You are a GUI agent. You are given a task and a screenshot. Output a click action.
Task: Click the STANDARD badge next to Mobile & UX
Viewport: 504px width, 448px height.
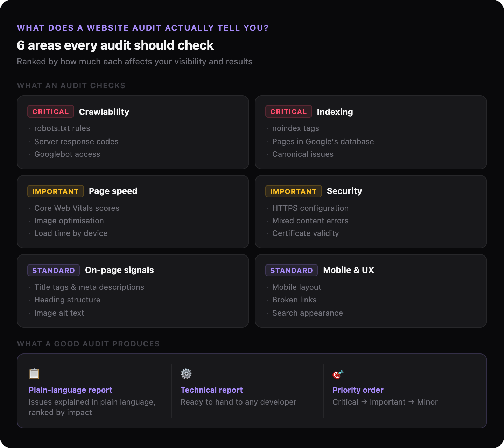pyautogui.click(x=292, y=270)
